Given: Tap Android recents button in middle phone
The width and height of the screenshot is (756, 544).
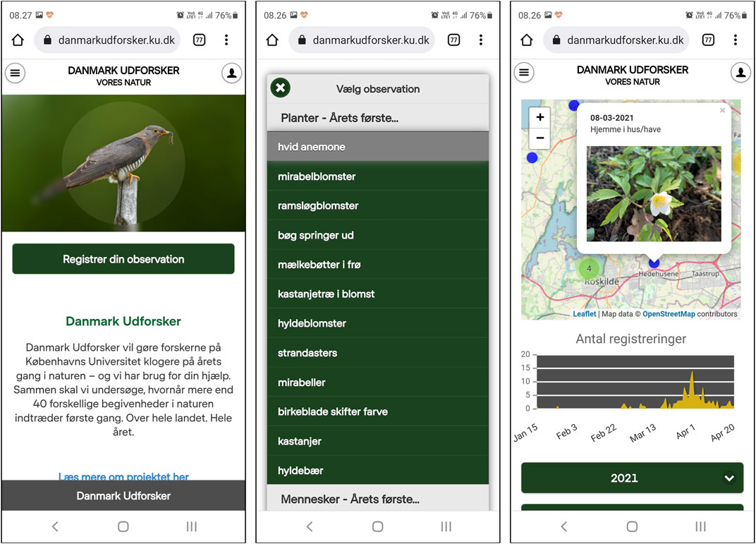Looking at the screenshot, I should (446, 526).
